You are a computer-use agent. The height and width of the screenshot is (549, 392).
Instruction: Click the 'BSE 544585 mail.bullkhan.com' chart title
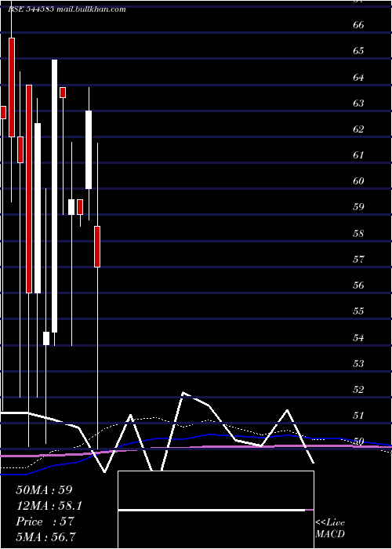coord(67,9)
